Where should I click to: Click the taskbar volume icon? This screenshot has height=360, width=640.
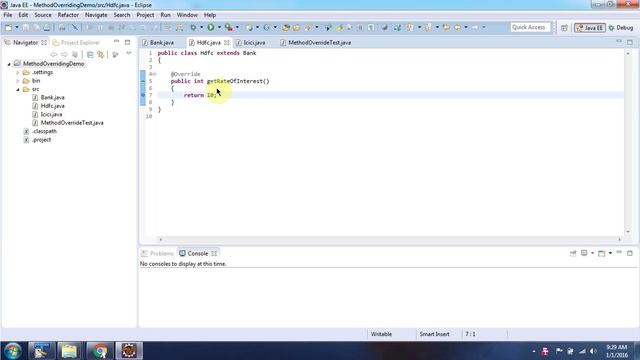pos(593,351)
